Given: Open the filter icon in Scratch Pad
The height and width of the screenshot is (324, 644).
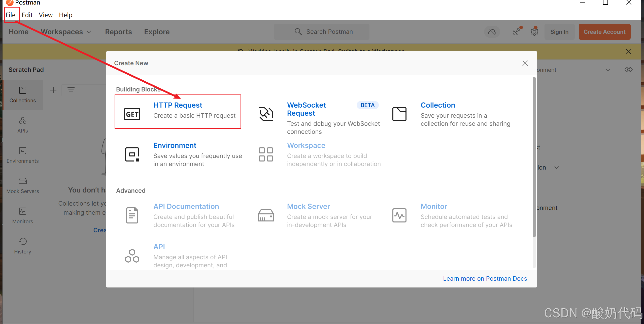Looking at the screenshot, I should 71,90.
